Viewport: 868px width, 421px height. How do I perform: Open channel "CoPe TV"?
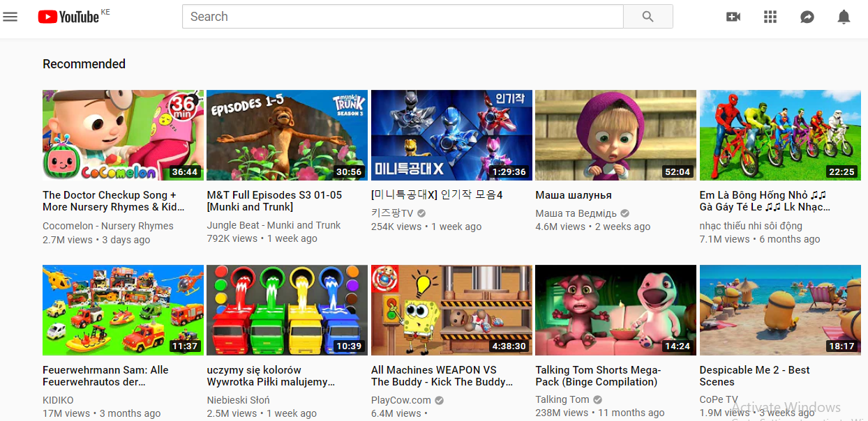tap(719, 399)
